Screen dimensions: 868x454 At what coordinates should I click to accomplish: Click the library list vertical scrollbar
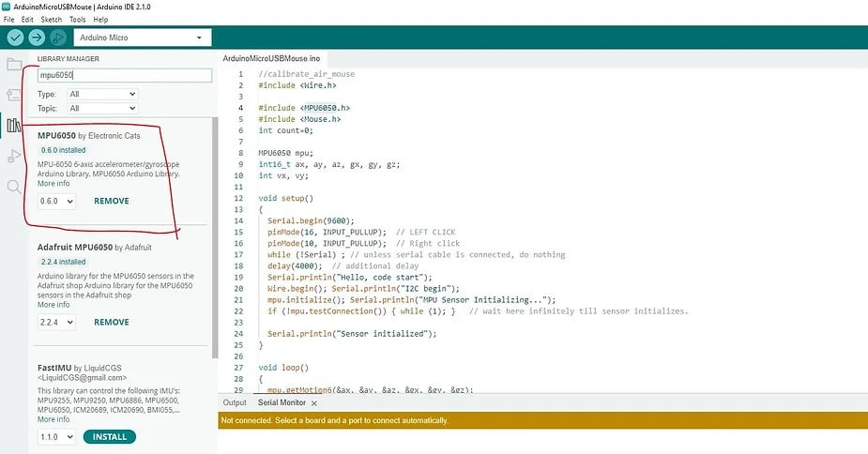tap(215, 237)
